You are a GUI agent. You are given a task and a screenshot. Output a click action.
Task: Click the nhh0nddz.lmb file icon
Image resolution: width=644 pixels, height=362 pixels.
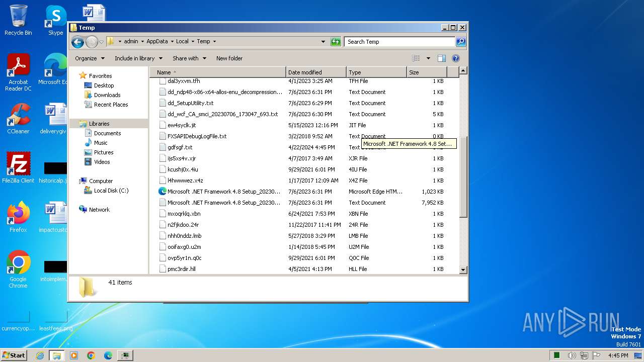163,236
